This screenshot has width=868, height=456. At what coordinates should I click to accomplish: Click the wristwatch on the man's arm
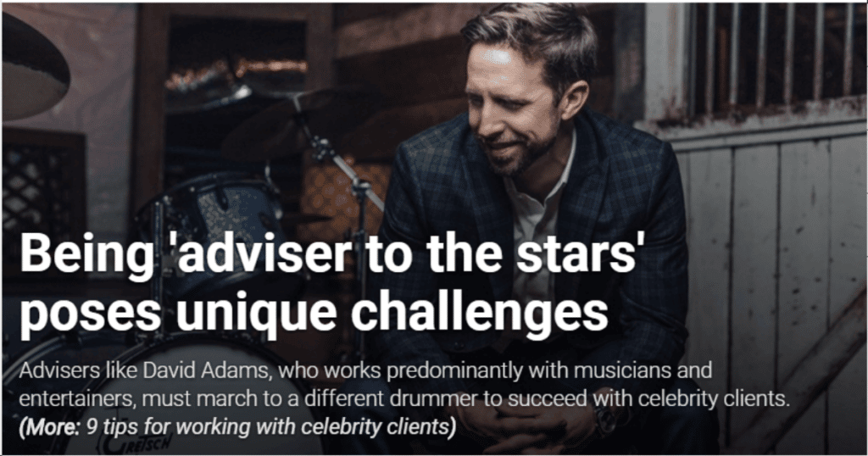click(604, 419)
